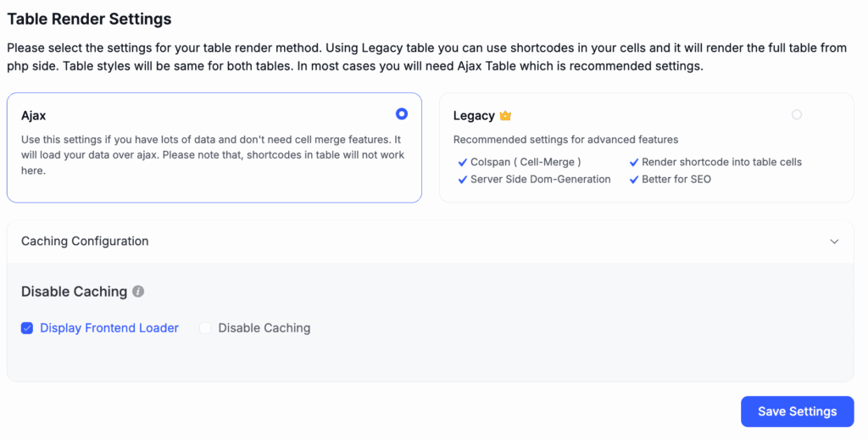Choose the Ajax render method card

pyautogui.click(x=214, y=148)
